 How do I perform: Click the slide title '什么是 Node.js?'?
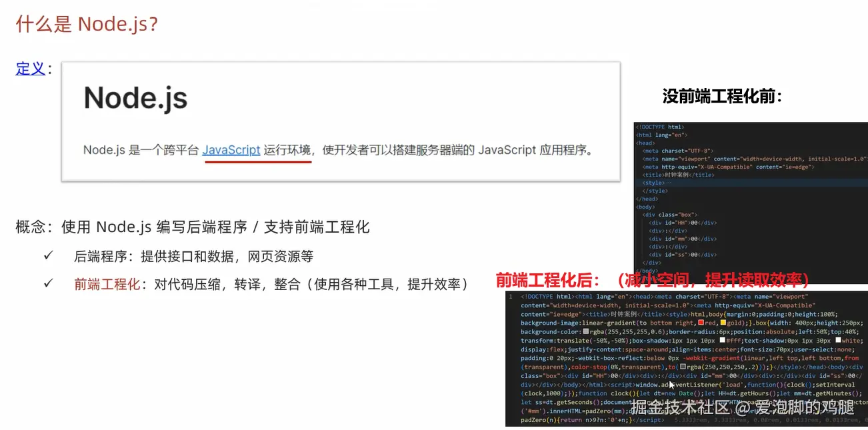pyautogui.click(x=87, y=24)
